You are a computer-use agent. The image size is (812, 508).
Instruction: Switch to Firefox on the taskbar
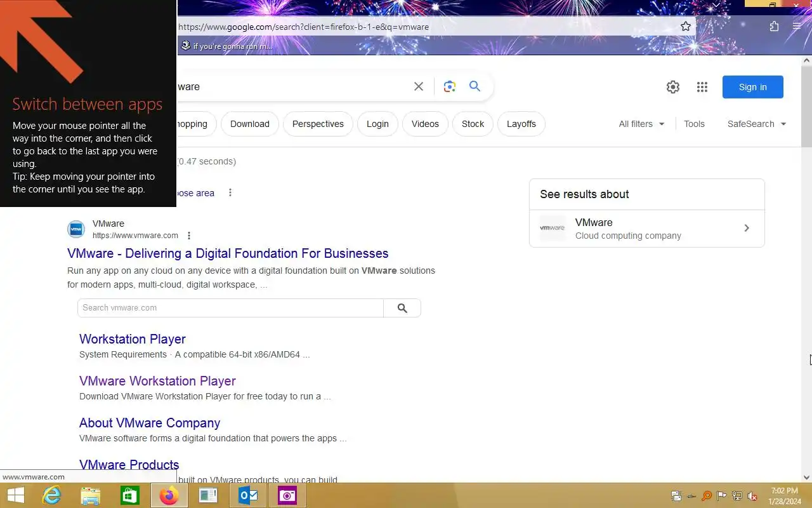click(169, 495)
